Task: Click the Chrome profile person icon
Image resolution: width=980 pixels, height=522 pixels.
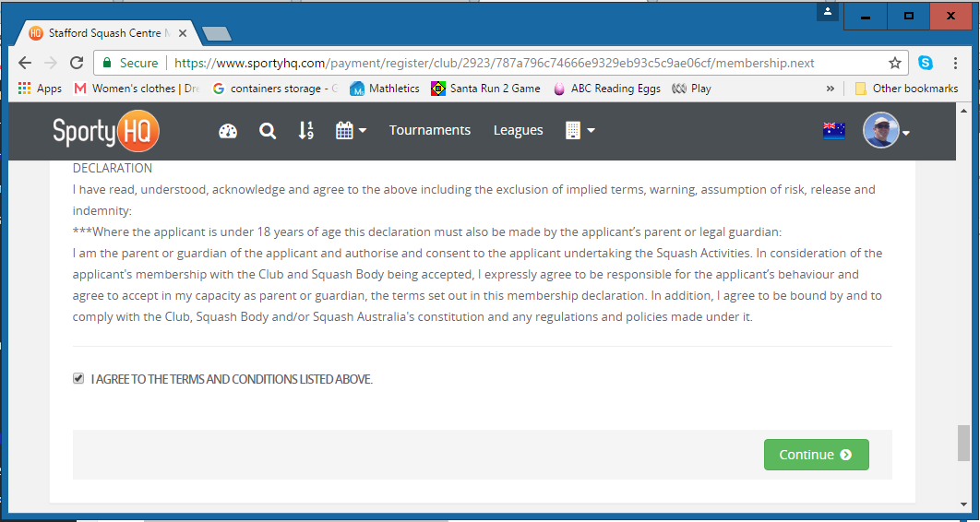Action: (x=828, y=12)
